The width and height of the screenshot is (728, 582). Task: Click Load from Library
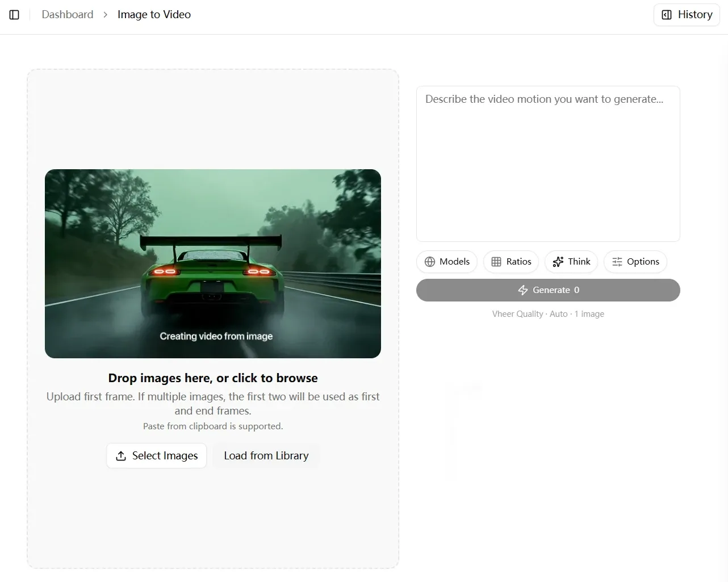[266, 456]
